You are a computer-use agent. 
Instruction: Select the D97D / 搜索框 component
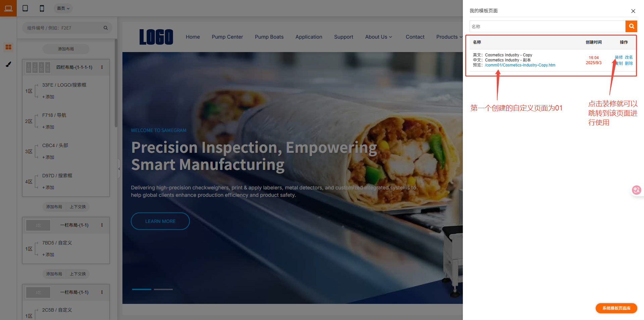(x=57, y=176)
